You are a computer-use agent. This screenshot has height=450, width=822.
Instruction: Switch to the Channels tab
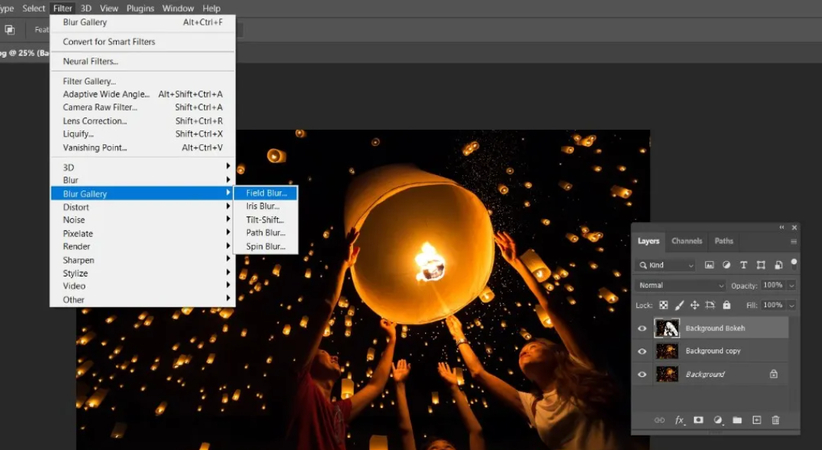click(686, 241)
